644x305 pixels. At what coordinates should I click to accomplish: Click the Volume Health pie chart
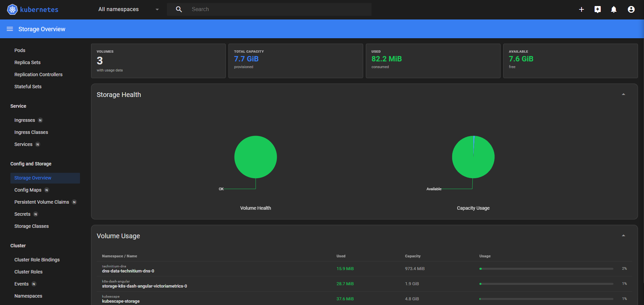coord(256,157)
